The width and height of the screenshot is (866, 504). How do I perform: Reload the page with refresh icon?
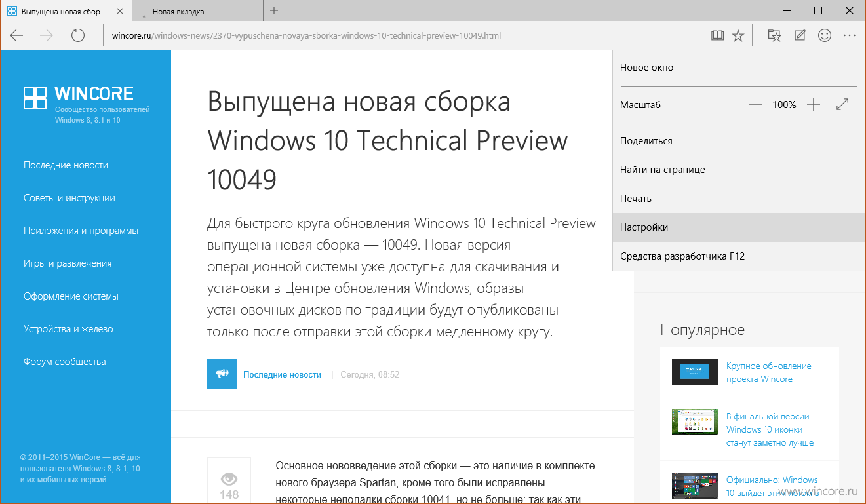coord(78,35)
